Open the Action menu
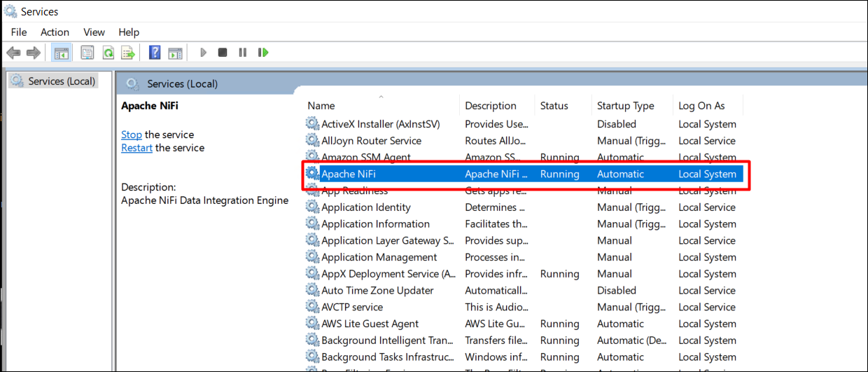The image size is (868, 372). pos(55,32)
